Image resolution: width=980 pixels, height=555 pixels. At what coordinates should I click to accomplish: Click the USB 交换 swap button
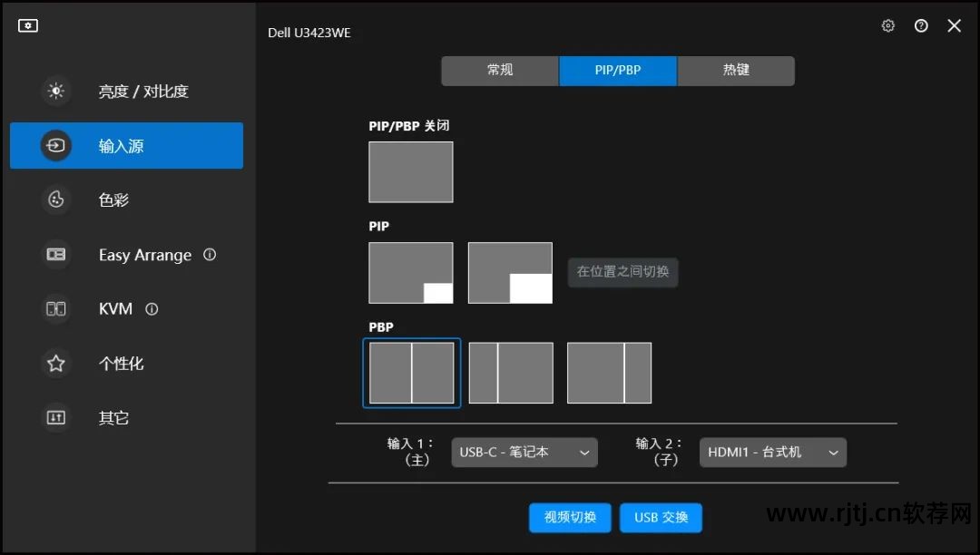[661, 518]
